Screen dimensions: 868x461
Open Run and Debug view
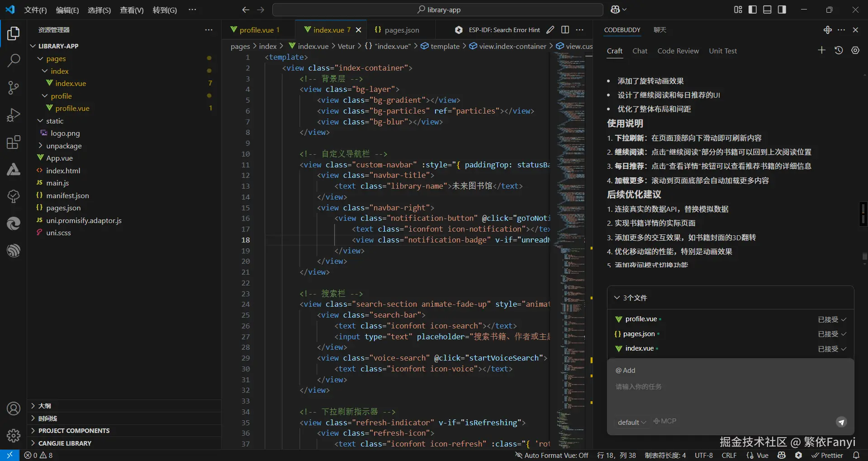pos(14,115)
